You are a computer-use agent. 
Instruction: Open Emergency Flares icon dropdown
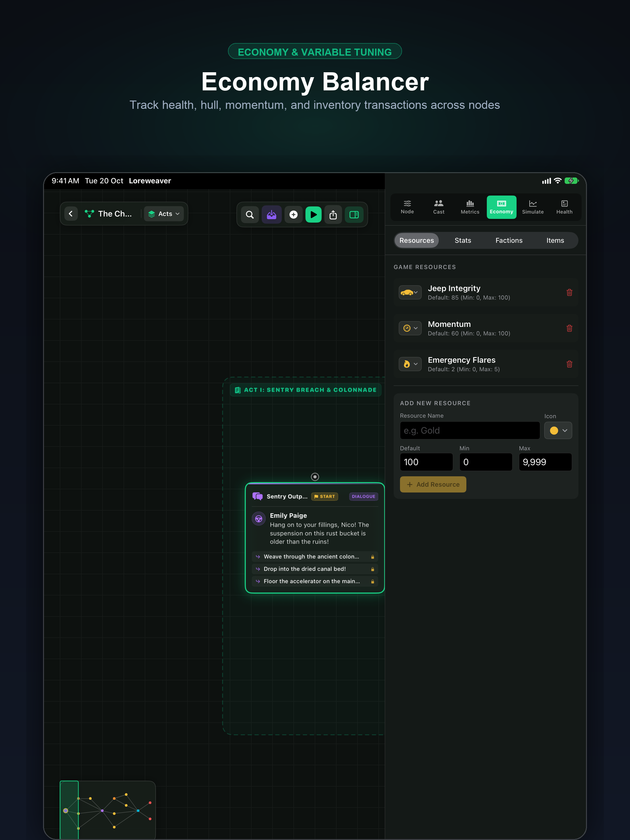[410, 364]
